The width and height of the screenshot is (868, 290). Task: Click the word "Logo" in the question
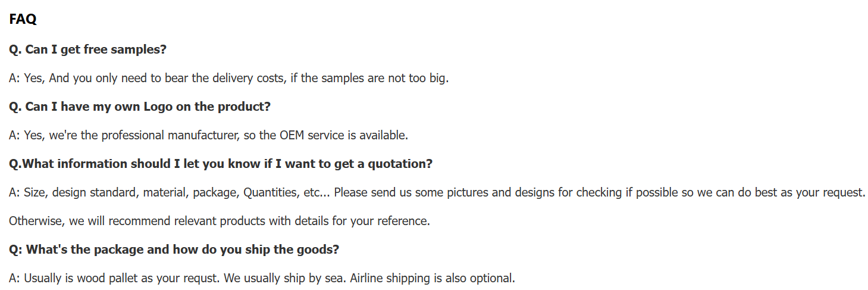pos(158,107)
